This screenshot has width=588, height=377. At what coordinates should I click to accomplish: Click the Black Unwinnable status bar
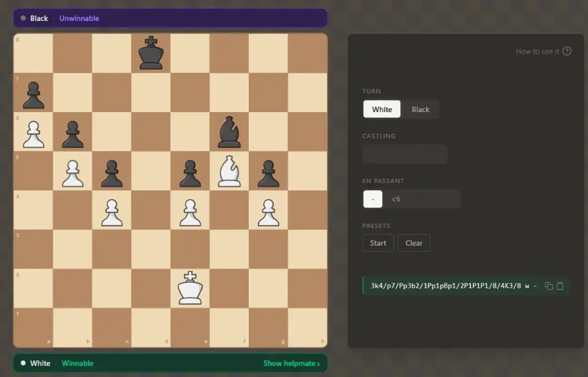point(171,18)
